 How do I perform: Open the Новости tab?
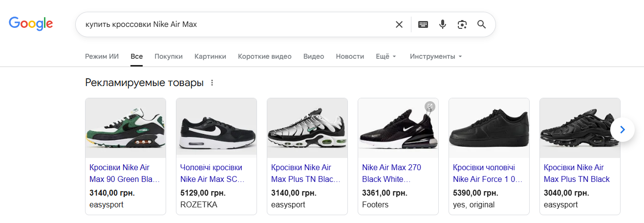(x=350, y=56)
